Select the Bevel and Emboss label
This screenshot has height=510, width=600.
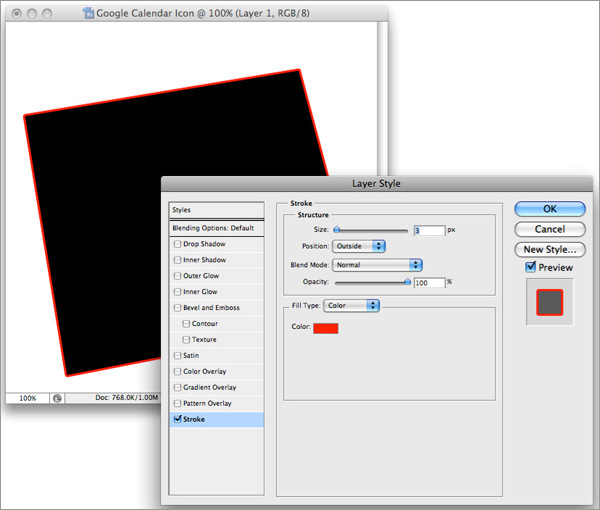point(211,308)
